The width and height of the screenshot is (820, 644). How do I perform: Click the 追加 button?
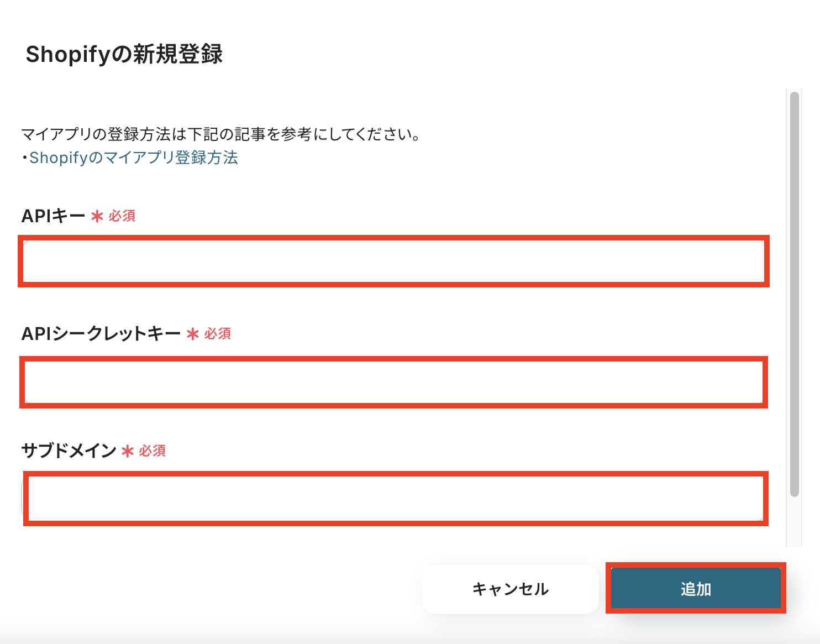pos(696,589)
